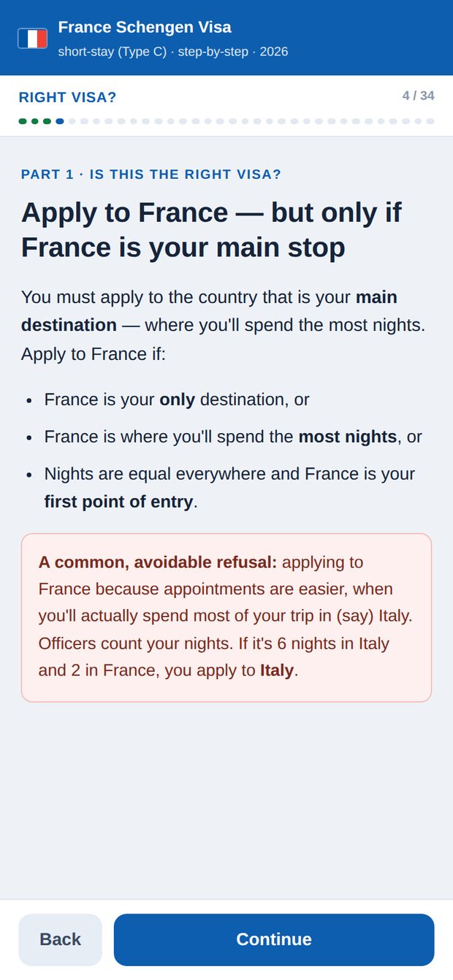Jump to the fifth progress dot
Image resolution: width=453 pixels, height=980 pixels.
[72, 121]
